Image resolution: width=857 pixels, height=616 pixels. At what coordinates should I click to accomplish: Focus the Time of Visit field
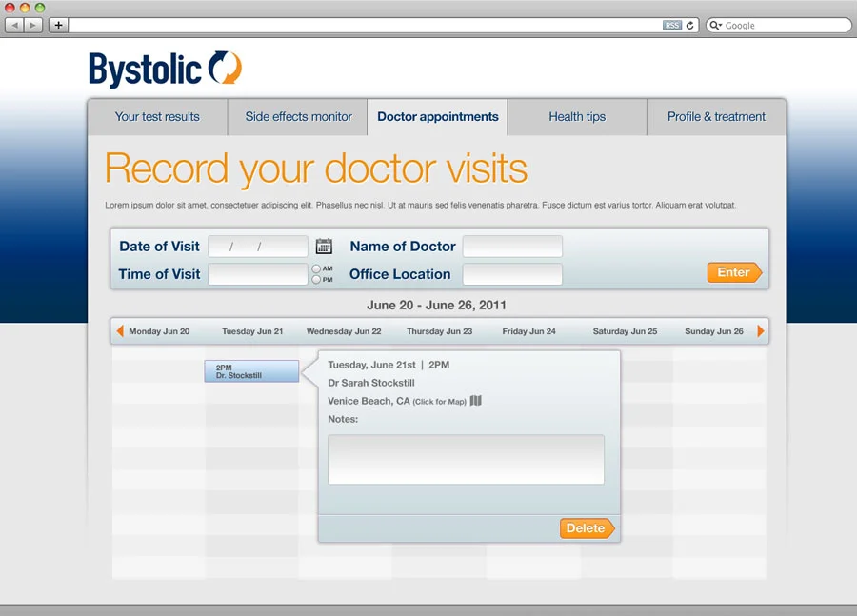point(258,274)
